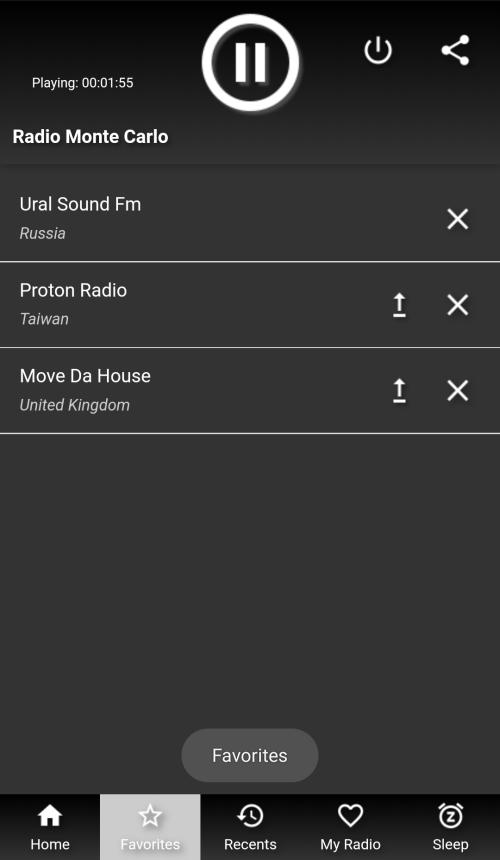Open the Sleep timer tab
The width and height of the screenshot is (500, 860).
tap(450, 827)
